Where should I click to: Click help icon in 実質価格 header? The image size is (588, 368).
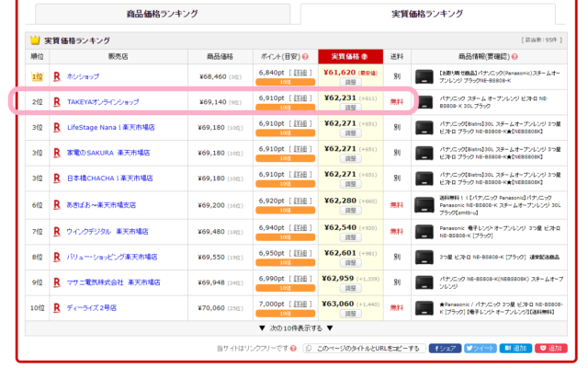[x=364, y=57]
